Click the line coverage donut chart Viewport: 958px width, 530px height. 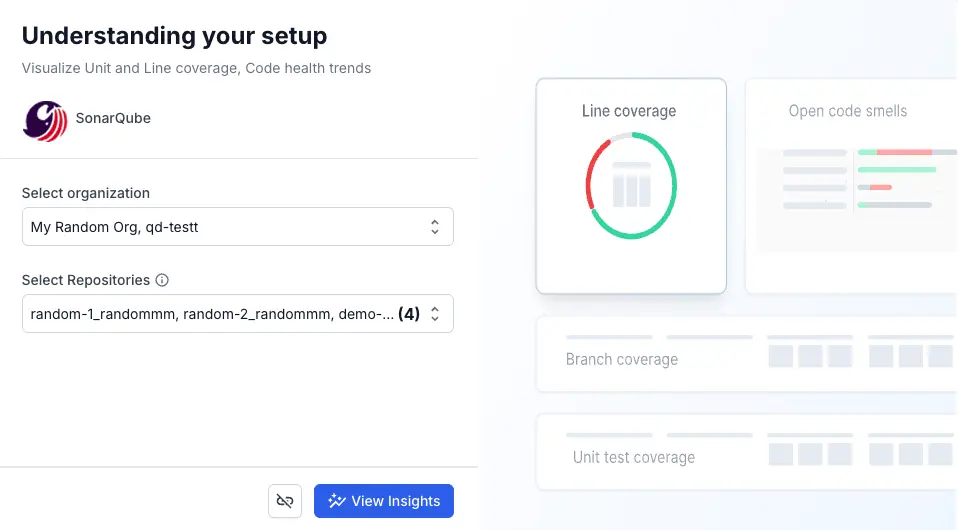click(631, 186)
